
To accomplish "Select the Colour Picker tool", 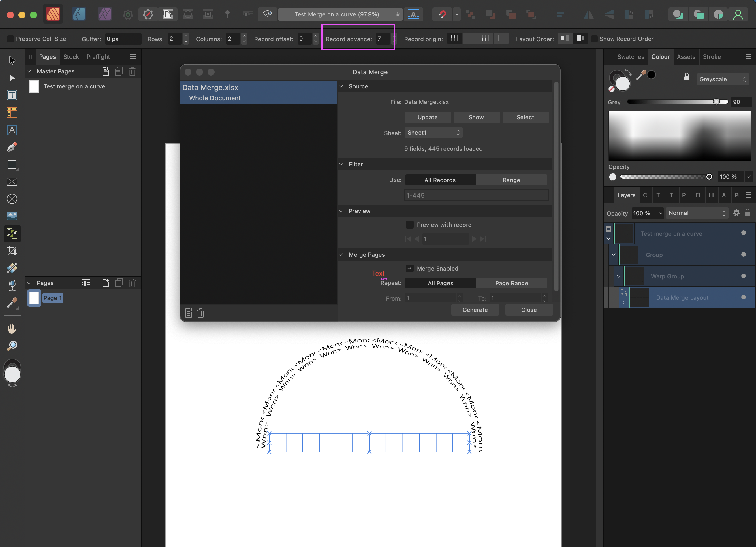I will [12, 303].
